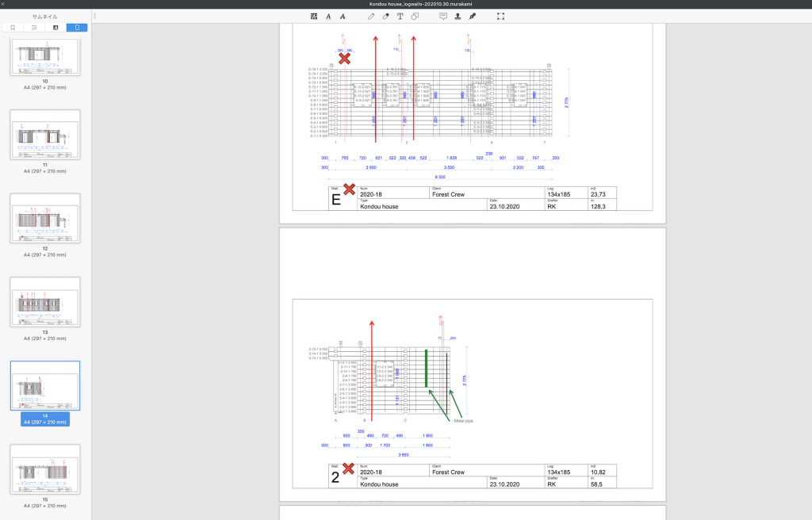Click 'Forest Crew' in wall E title block
The height and width of the screenshot is (520, 812).
coord(449,195)
